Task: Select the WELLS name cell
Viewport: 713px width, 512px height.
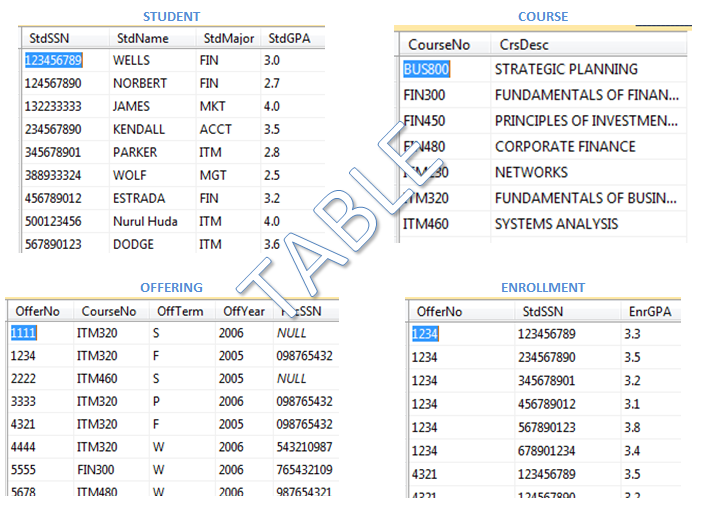Action: click(x=131, y=60)
